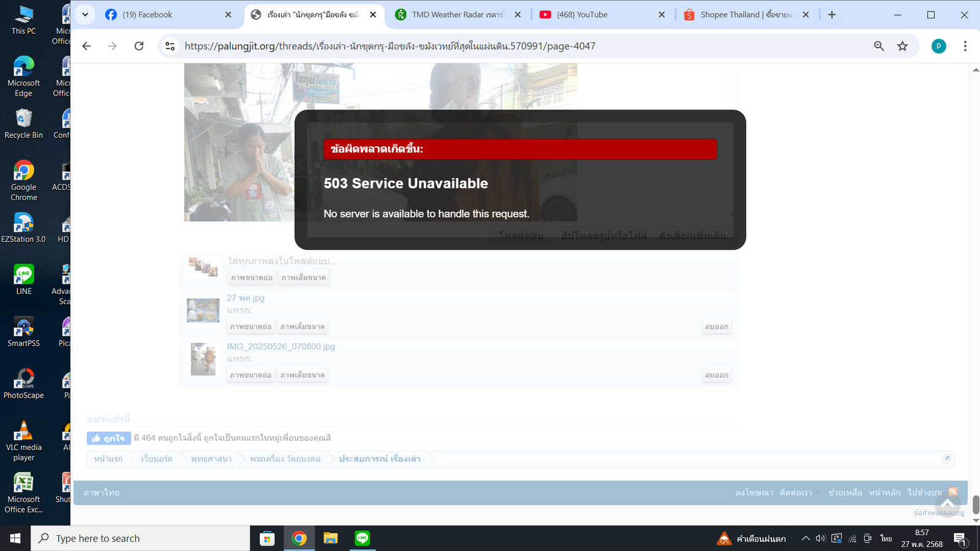Open LINE from the taskbar
This screenshot has height=551, width=980.
coord(363,538)
